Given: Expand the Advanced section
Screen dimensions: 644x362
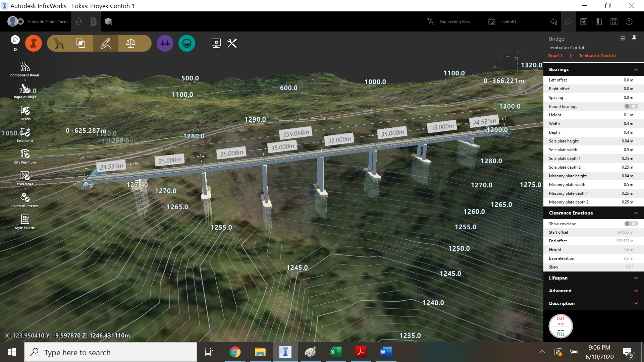Looking at the screenshot, I should 636,291.
